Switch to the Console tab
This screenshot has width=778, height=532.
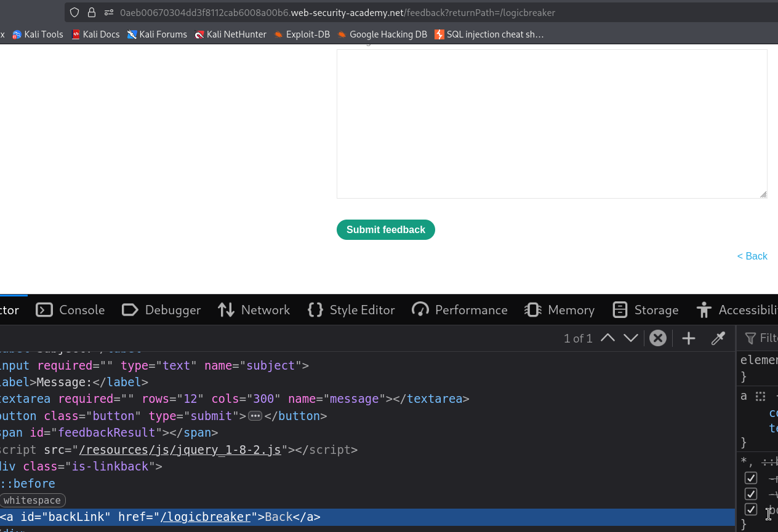(70, 310)
